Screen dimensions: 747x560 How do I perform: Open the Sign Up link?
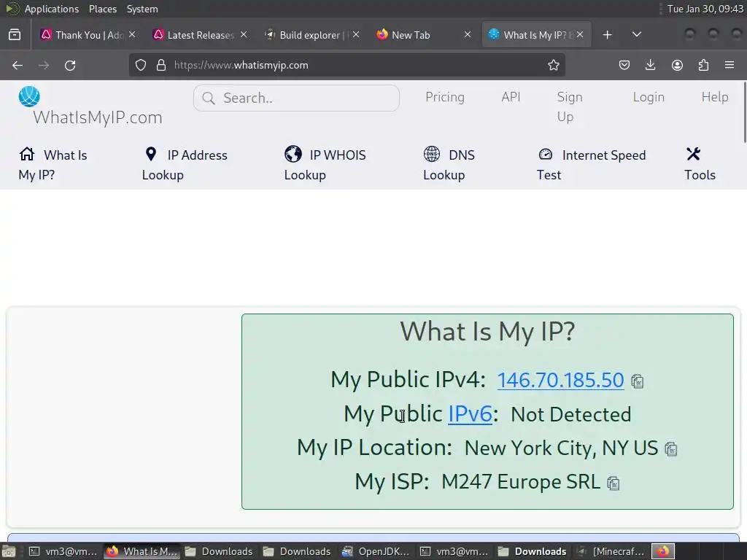tap(570, 106)
